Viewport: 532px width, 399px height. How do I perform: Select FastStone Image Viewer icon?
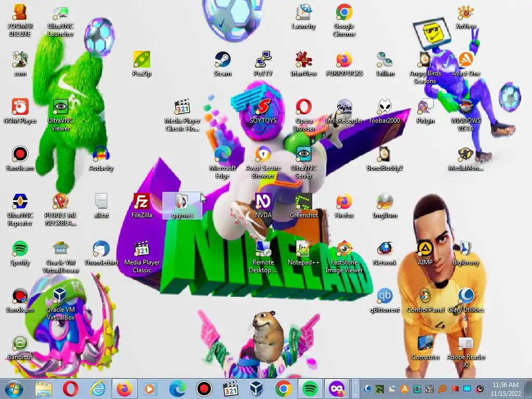click(344, 257)
